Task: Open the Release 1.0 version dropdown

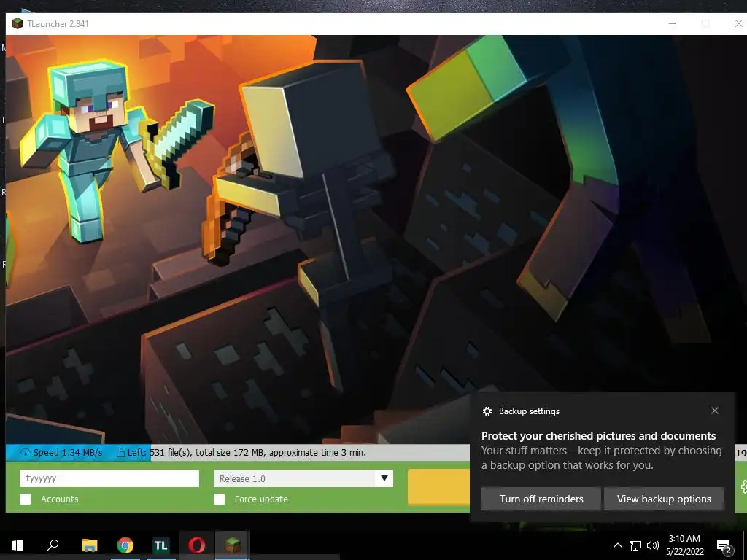Action: 303,478
